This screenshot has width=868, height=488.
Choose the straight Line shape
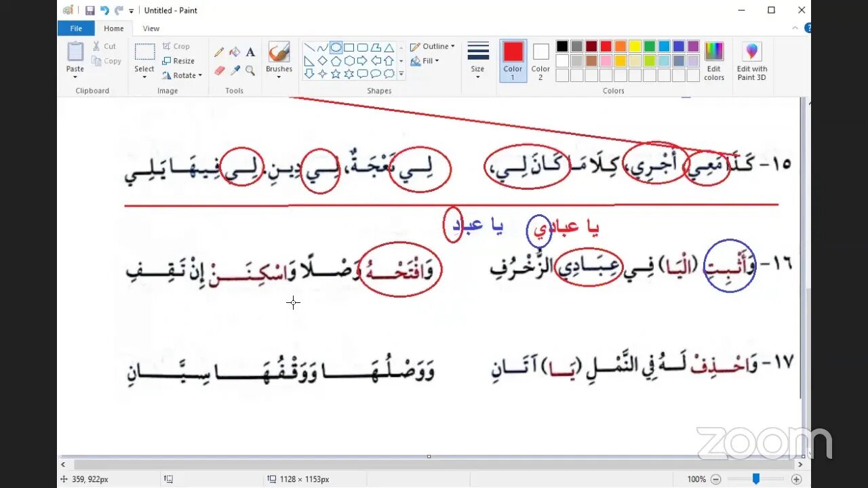point(309,48)
